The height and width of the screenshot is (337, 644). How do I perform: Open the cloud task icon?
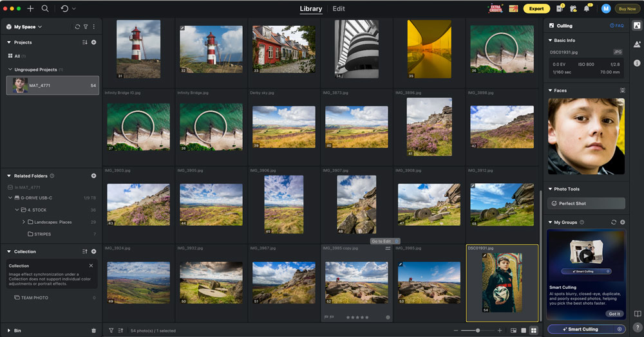point(573,8)
